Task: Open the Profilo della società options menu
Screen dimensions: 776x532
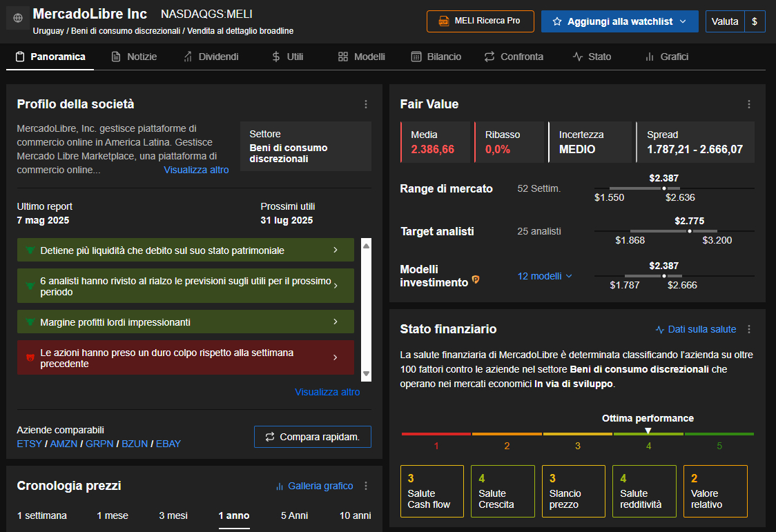Action: 366,104
